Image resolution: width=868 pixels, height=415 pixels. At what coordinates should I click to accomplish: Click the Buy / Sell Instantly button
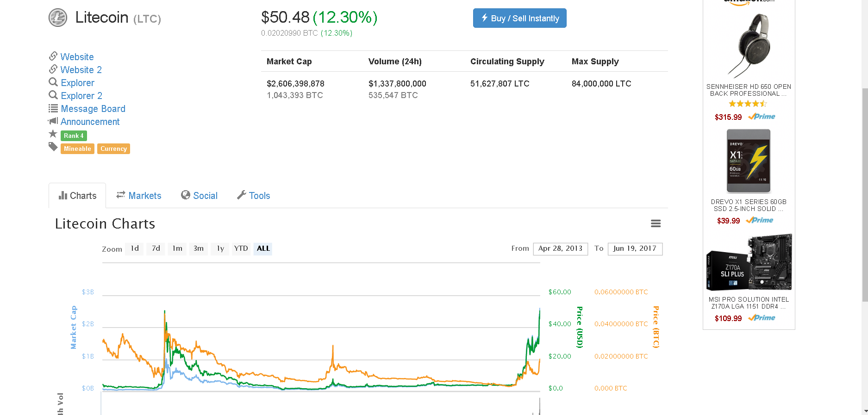click(x=519, y=19)
